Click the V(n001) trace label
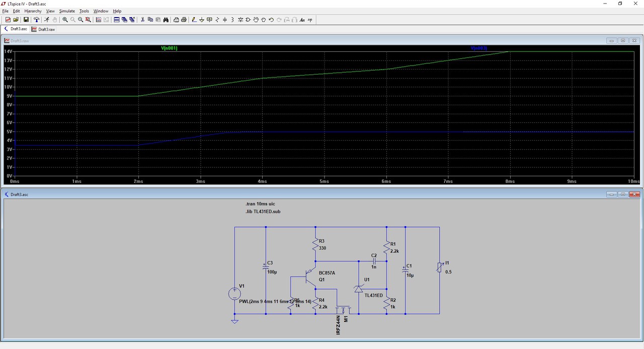The height and width of the screenshot is (349, 644). [169, 48]
